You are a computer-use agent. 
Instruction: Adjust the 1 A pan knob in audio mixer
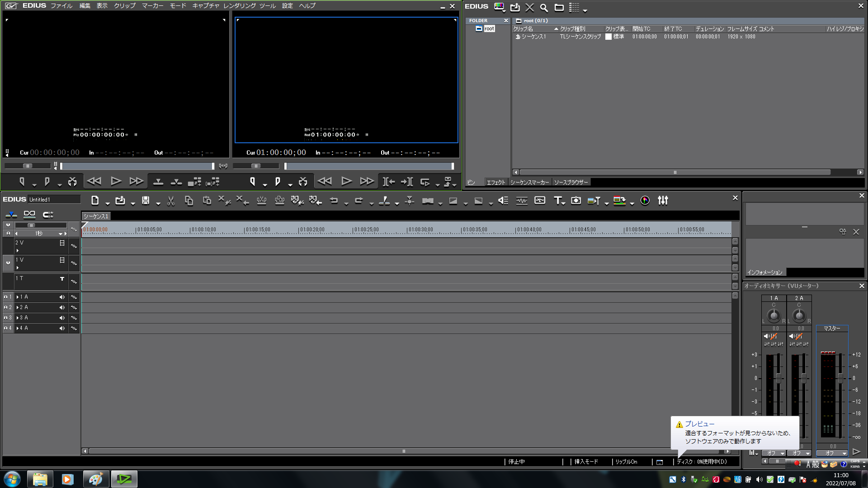tap(774, 315)
